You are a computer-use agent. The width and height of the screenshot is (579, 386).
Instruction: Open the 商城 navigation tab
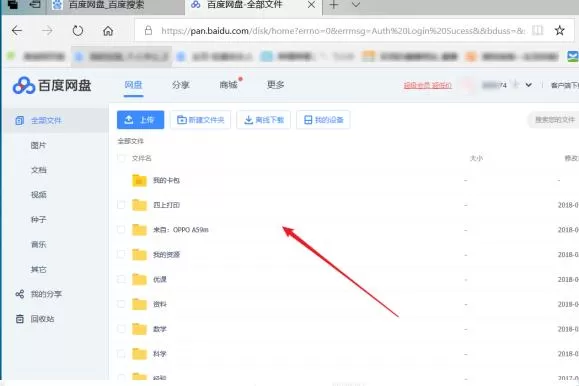click(228, 85)
